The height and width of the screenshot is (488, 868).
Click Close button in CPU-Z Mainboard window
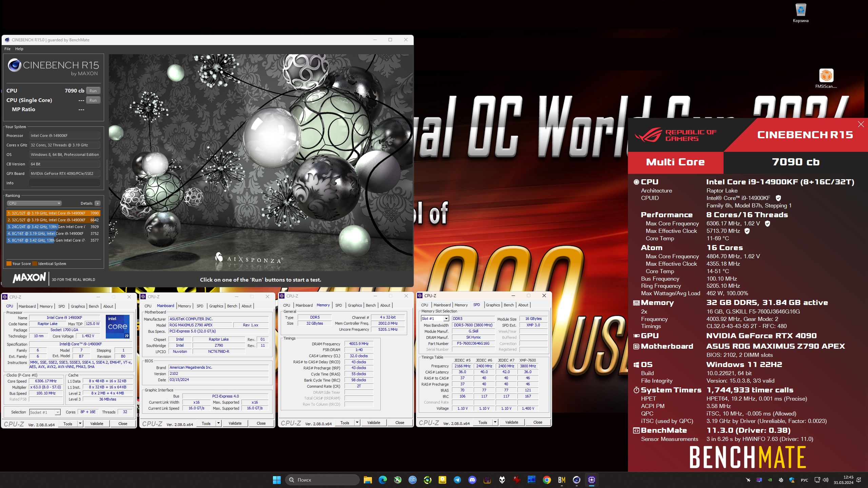click(261, 423)
